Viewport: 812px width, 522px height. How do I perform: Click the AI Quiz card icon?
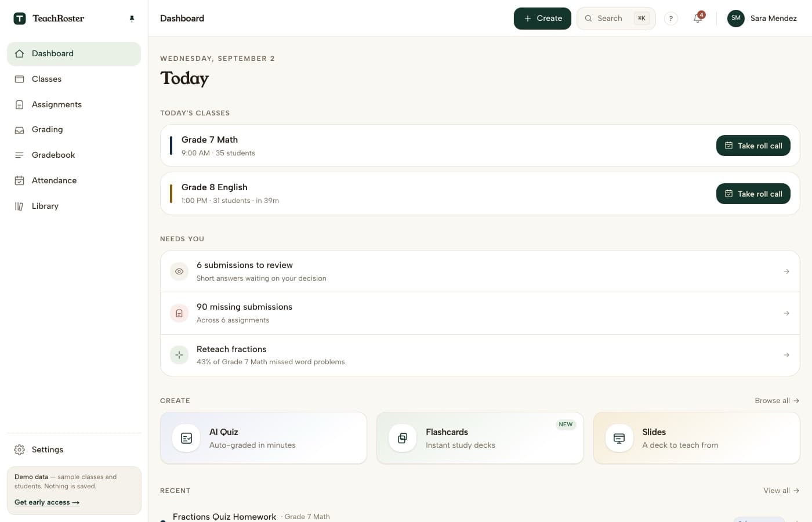tap(186, 438)
